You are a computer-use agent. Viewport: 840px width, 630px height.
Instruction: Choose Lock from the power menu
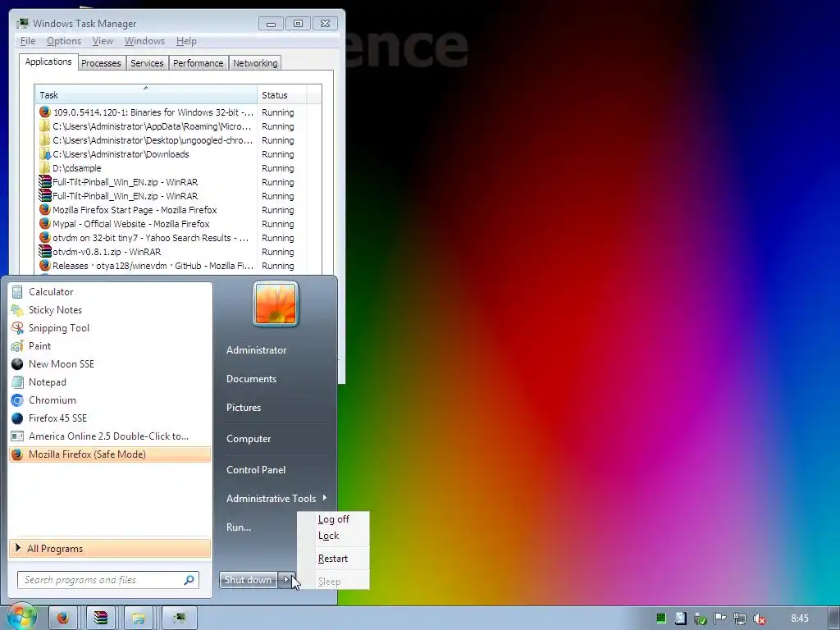(x=333, y=536)
